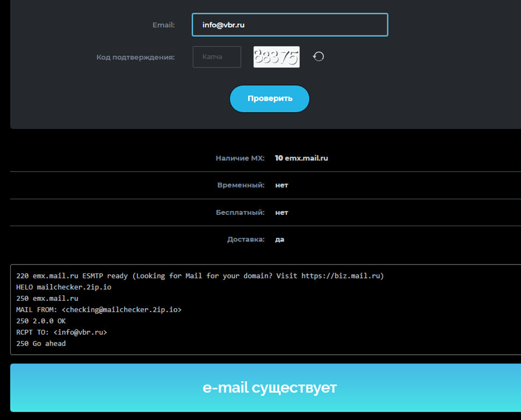Click the нет value beside Временный
This screenshot has width=521, height=420.
coord(281,185)
